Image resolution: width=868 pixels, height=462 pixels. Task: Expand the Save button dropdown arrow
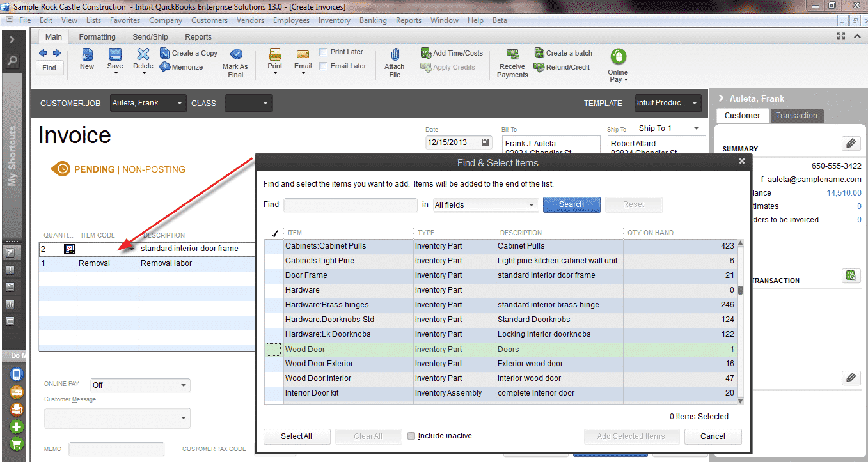pos(115,73)
